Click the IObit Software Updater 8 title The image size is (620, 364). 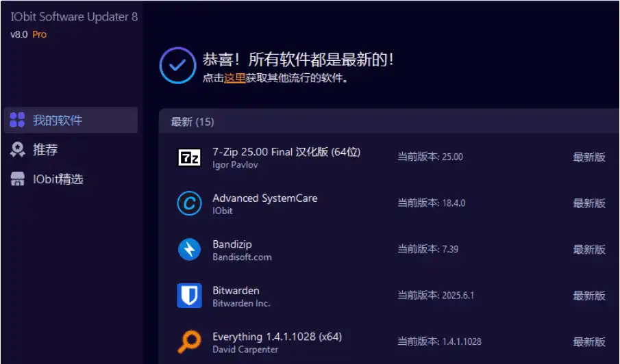[75, 16]
